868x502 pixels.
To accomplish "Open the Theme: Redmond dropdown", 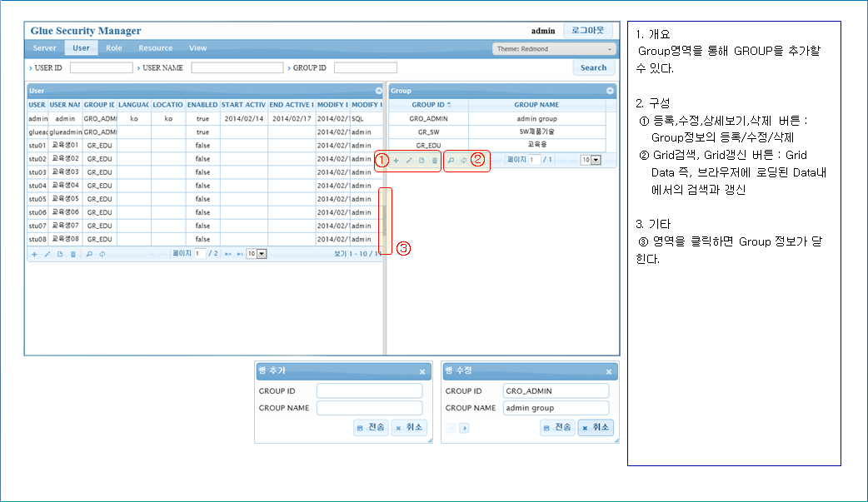I will click(x=553, y=49).
